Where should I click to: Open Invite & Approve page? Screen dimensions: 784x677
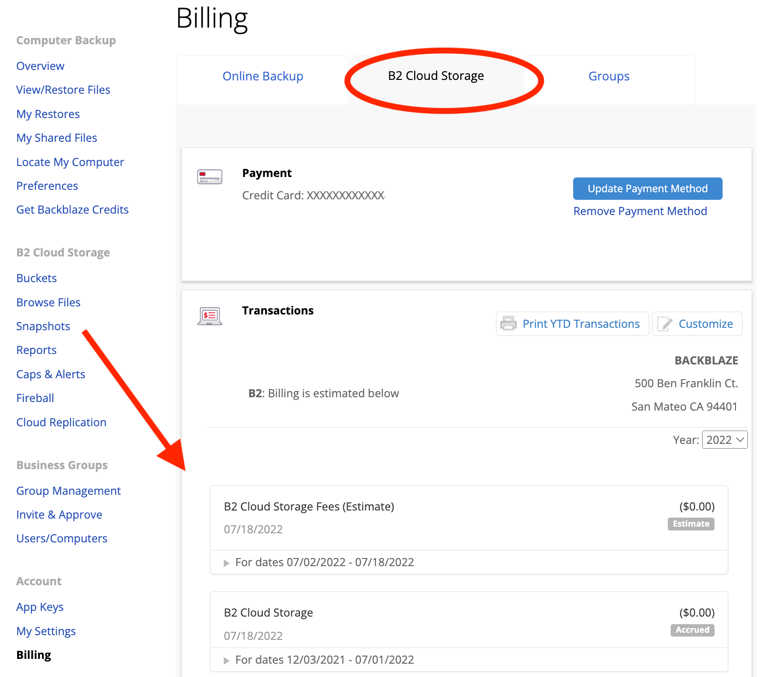tap(60, 515)
